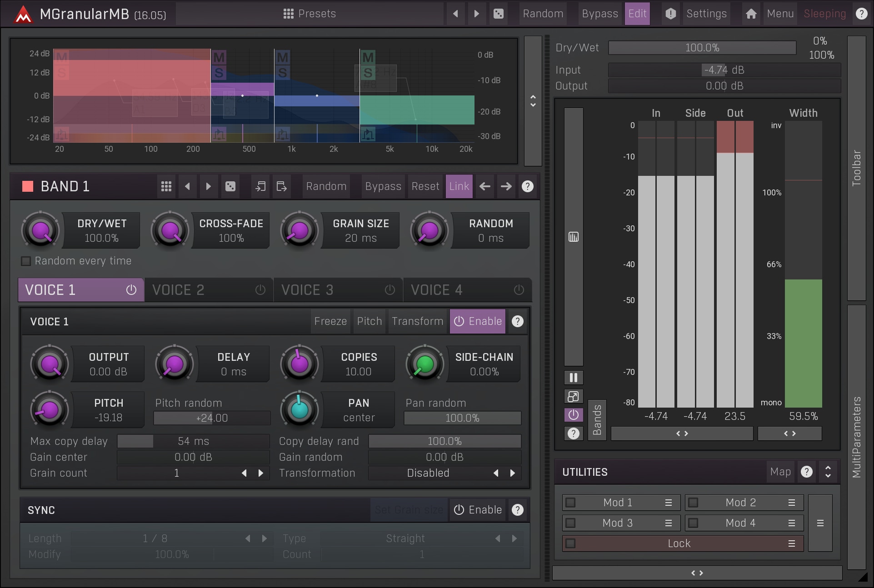Open Voice 1 panel help icon
The width and height of the screenshot is (874, 588).
(x=517, y=321)
